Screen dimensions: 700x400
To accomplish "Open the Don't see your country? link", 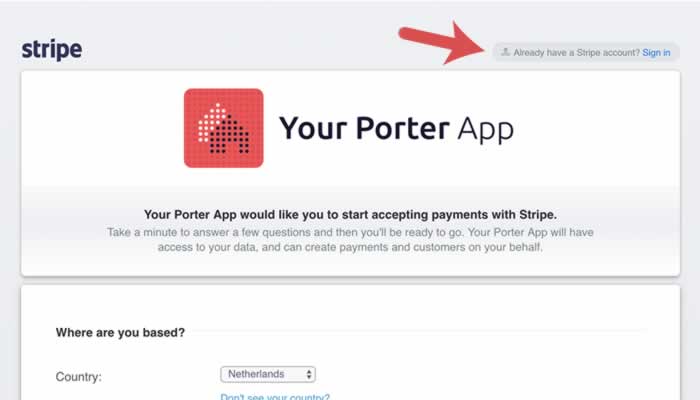I will [x=275, y=396].
